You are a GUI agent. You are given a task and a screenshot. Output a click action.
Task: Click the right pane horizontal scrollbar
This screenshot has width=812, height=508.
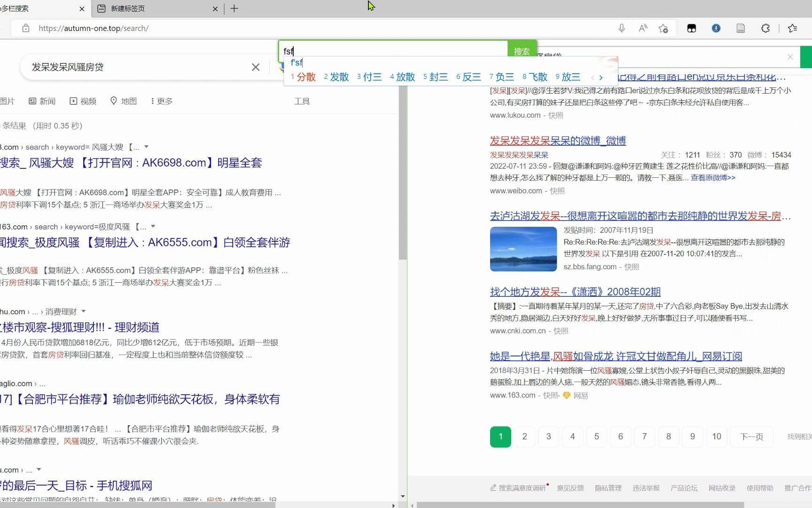point(580,505)
